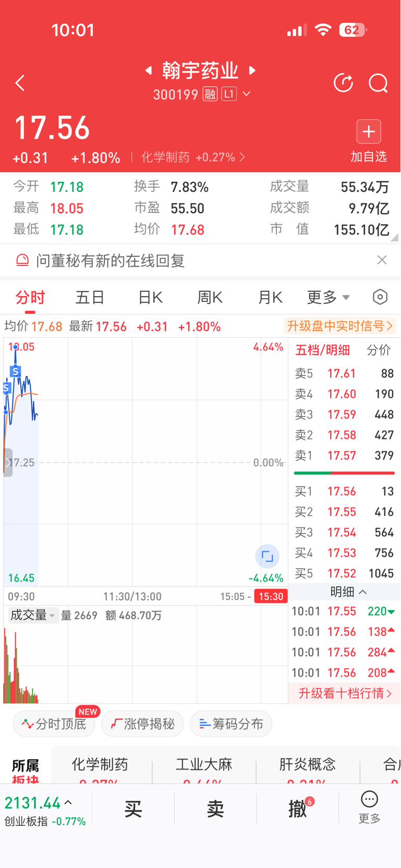This screenshot has height=868, width=401.
Task: Select 买2 price 17.55 row
Action: pos(344,512)
